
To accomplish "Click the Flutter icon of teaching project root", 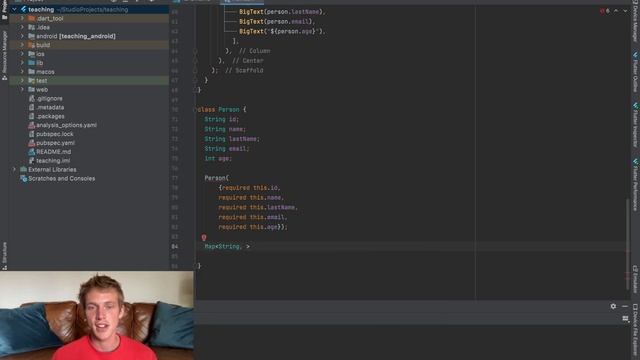I will (23, 9).
